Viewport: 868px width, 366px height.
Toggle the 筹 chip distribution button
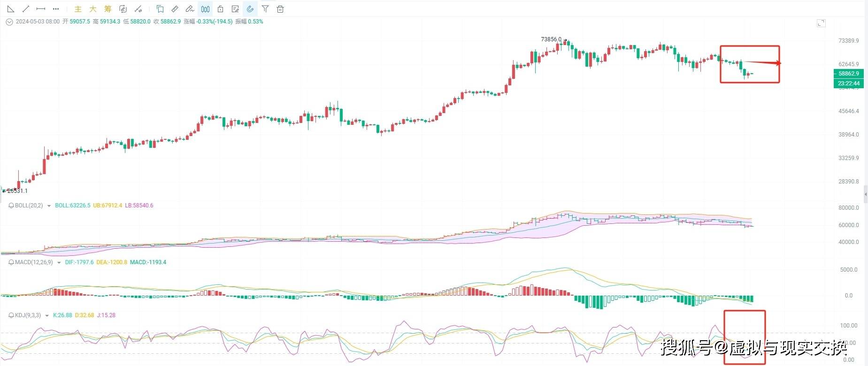pos(108,9)
